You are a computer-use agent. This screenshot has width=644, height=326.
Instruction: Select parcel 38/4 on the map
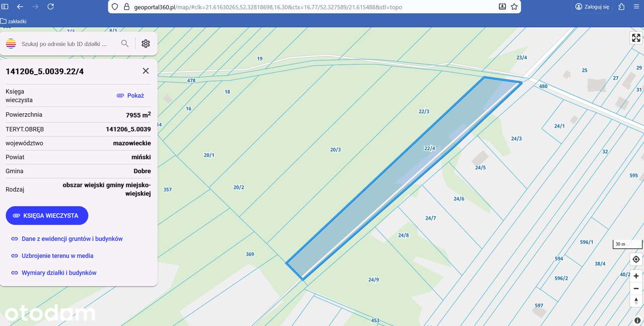600,264
